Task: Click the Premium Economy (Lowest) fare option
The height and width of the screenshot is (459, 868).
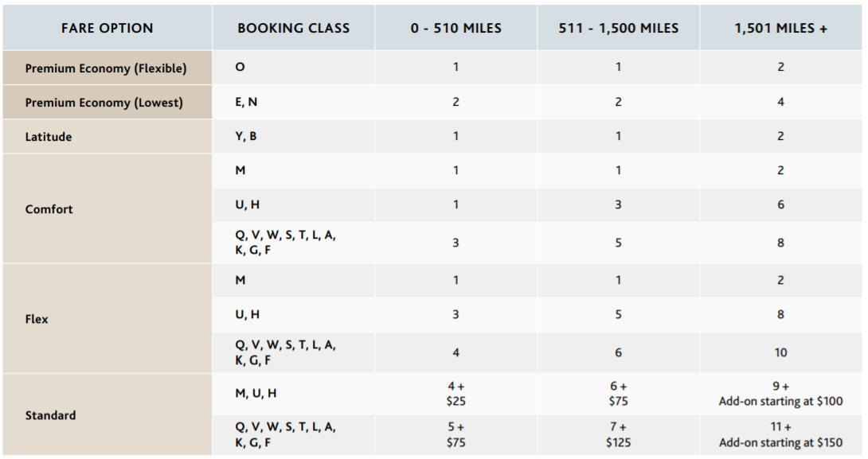Action: click(x=104, y=103)
